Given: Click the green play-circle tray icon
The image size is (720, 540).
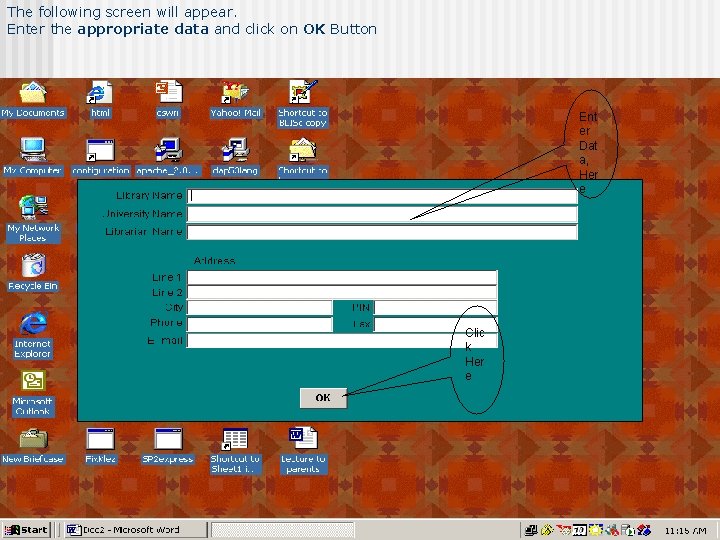Looking at the screenshot, I should pos(628,531).
